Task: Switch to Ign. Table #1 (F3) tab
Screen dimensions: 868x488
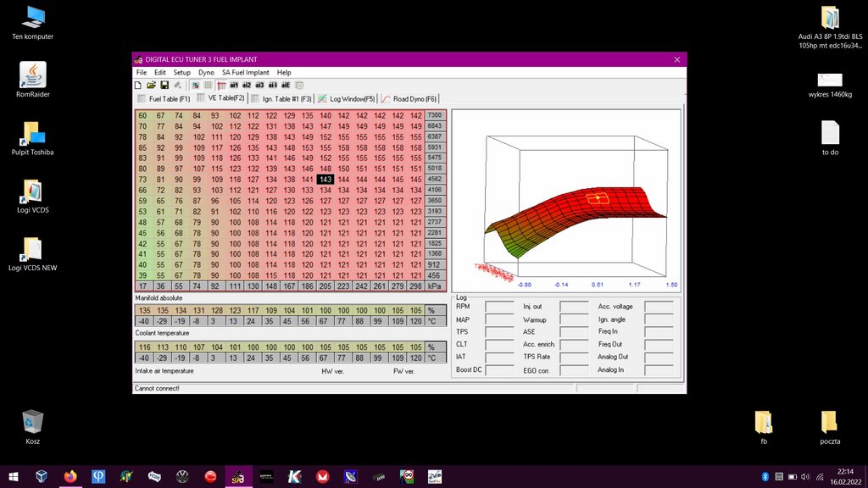Action: coord(281,99)
